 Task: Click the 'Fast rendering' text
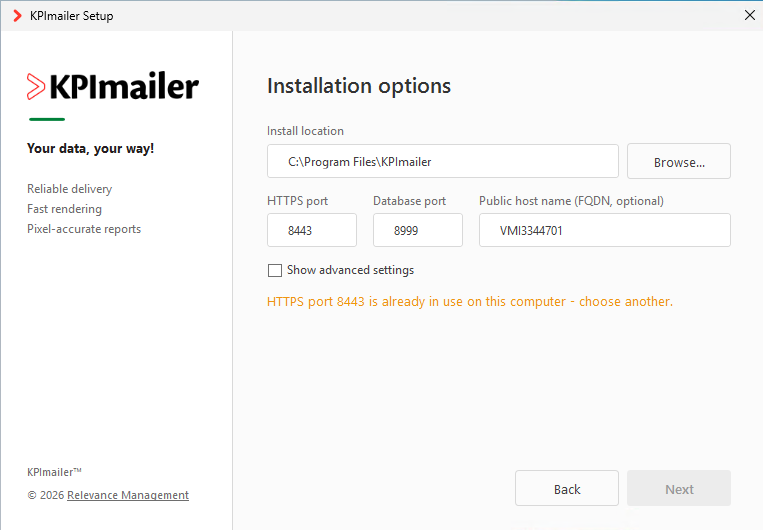64,209
